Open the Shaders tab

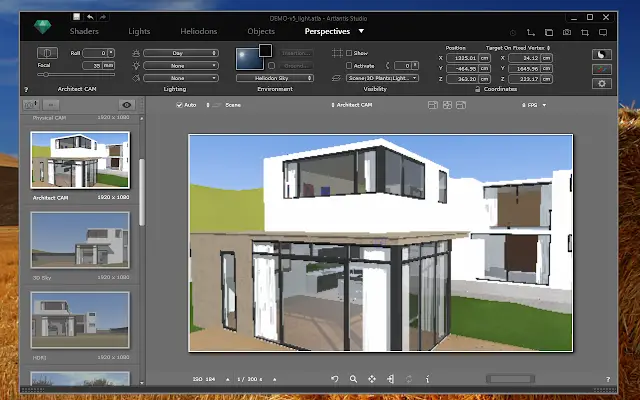click(84, 31)
